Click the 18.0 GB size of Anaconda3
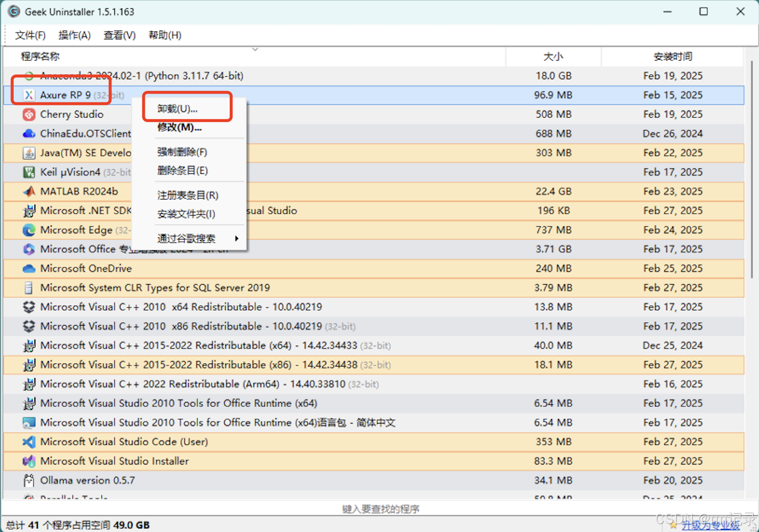759x532 pixels. pos(553,76)
